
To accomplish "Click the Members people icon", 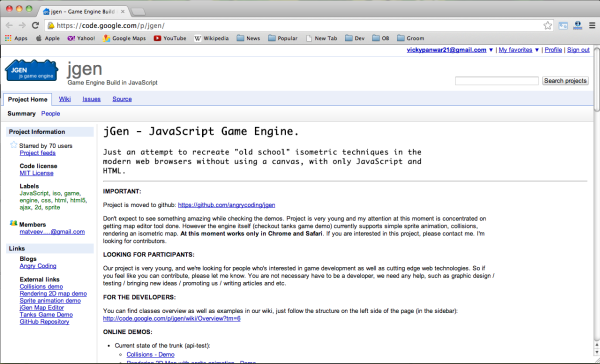I will [x=14, y=224].
